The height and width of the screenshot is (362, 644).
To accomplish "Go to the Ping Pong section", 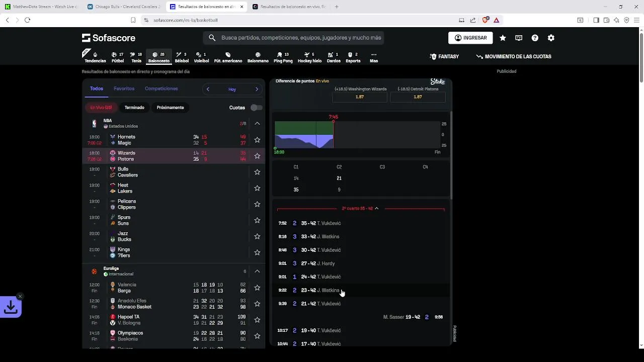I will [283, 57].
